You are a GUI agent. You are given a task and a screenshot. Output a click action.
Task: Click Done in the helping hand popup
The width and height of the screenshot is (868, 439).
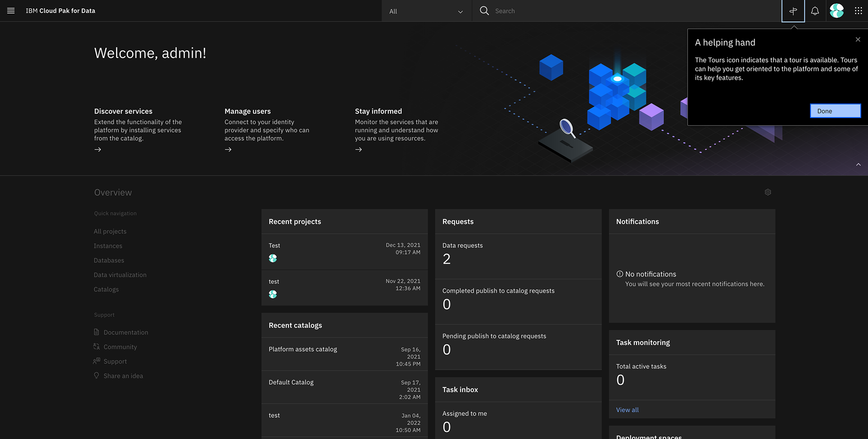point(835,111)
